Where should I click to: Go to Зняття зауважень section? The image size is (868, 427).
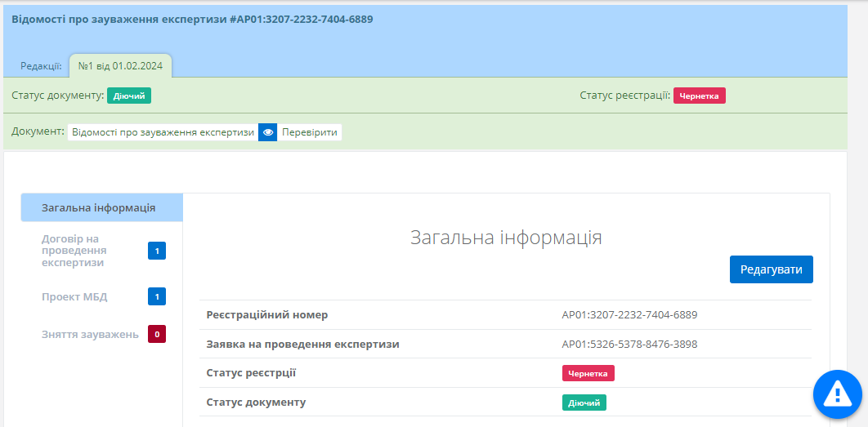(x=90, y=334)
